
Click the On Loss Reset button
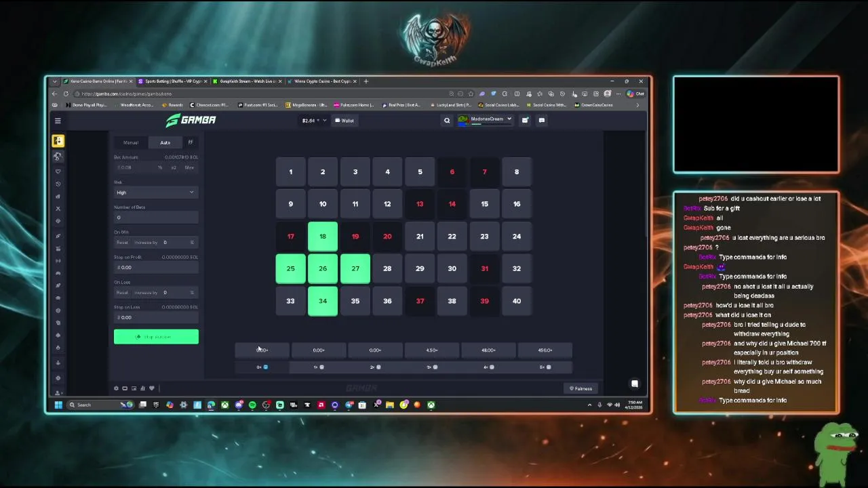click(x=122, y=293)
